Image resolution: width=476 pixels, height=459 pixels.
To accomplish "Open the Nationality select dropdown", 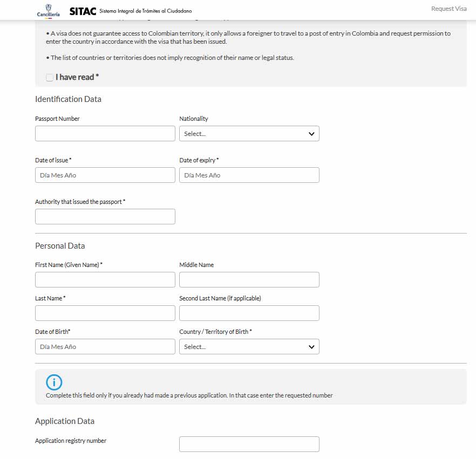I will 249,133.
